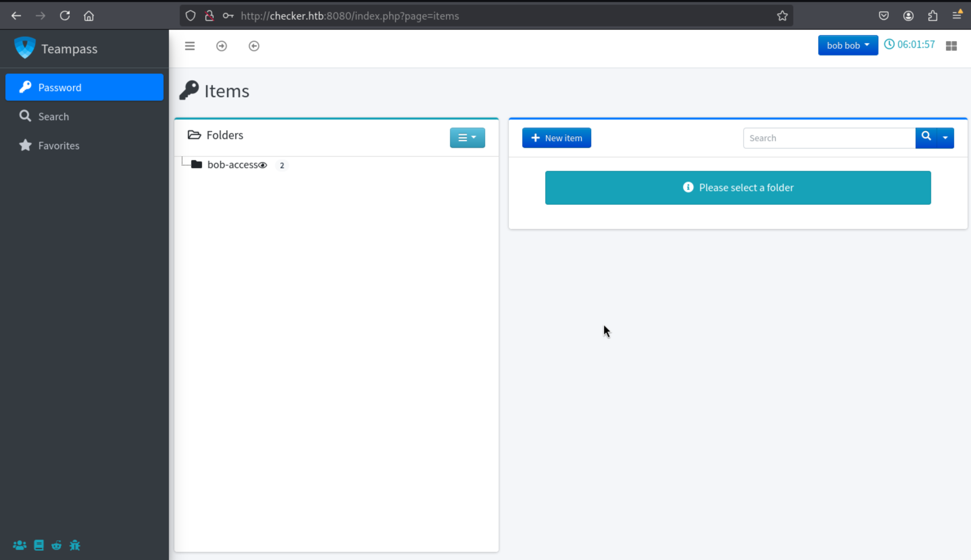Click the eye icon beside bob-access
971x560 pixels.
(x=263, y=166)
